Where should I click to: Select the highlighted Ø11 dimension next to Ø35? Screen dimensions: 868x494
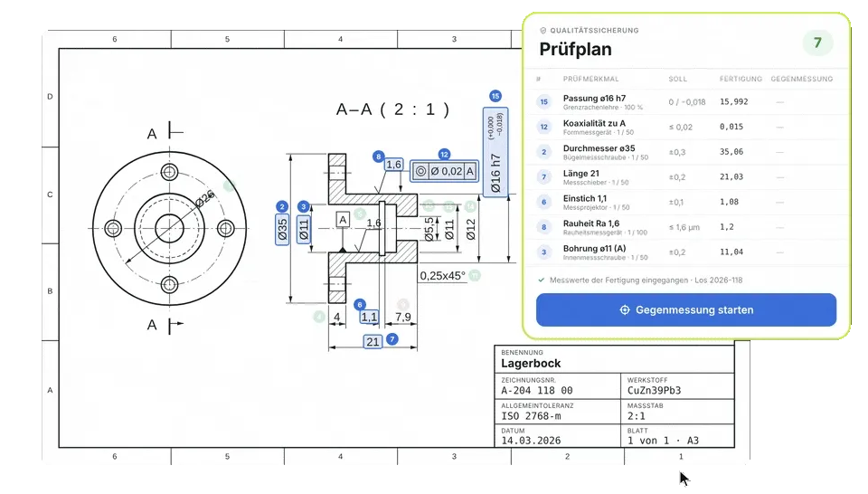tap(304, 229)
